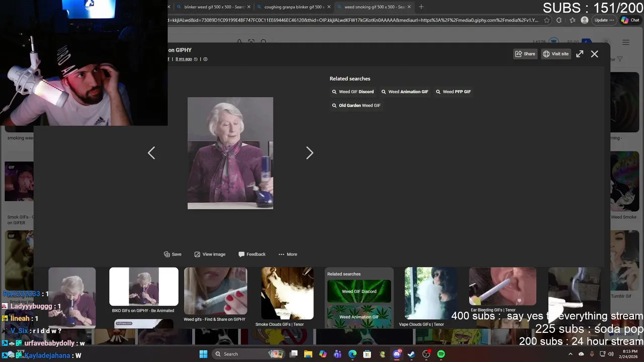
Task: Open Steam from taskbar
Action: click(x=412, y=354)
